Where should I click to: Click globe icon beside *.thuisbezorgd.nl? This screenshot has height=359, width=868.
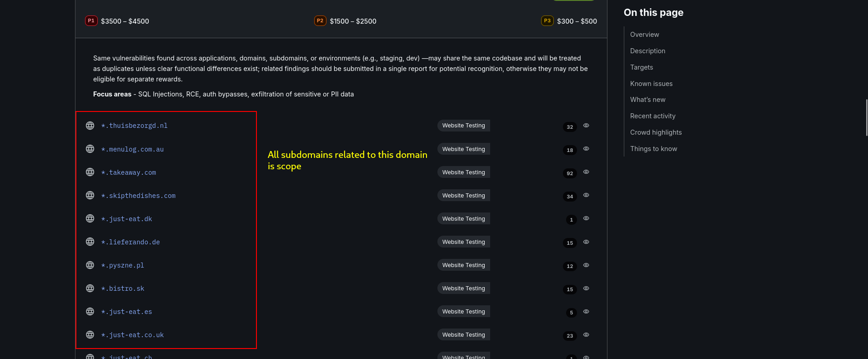click(90, 126)
